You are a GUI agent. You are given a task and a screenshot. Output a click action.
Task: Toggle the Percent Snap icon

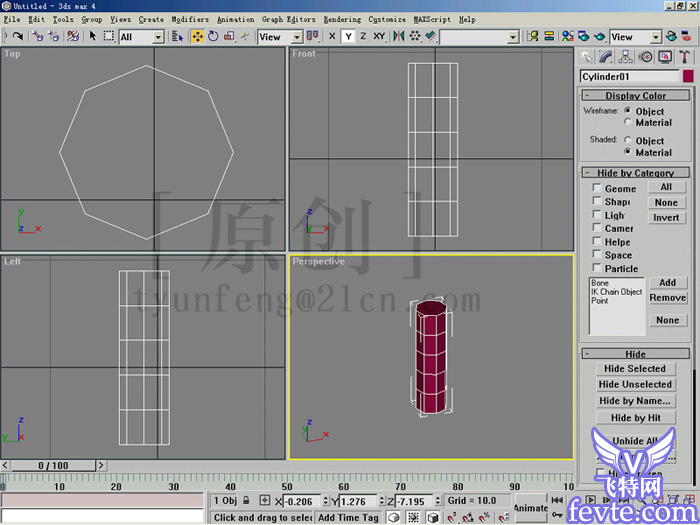click(486, 517)
